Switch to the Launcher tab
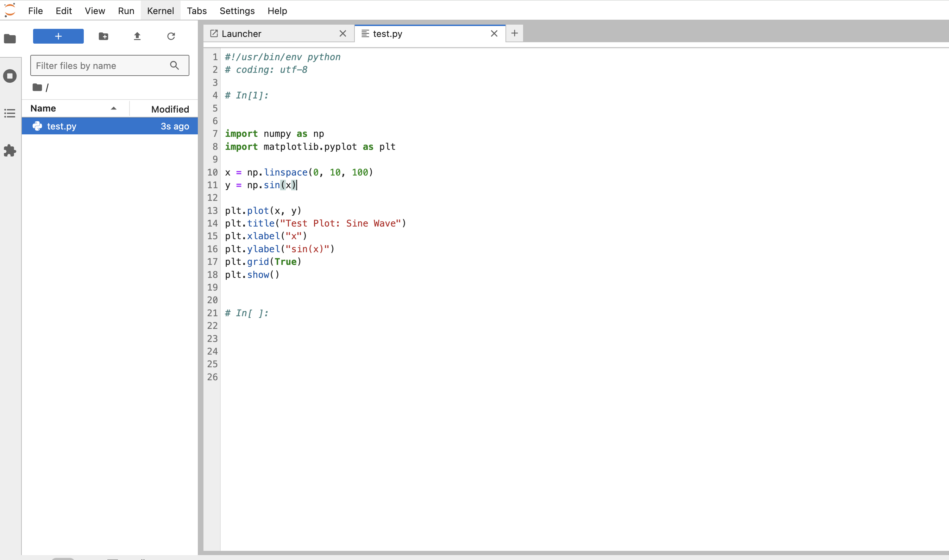This screenshot has width=949, height=560. click(x=279, y=33)
